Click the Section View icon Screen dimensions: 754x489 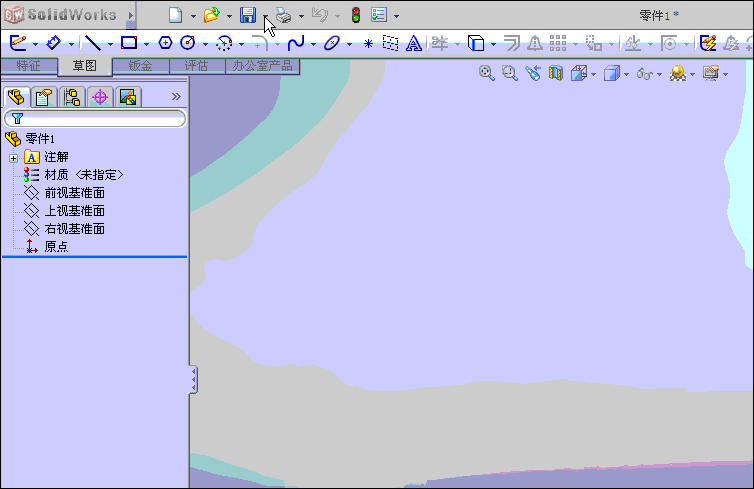click(x=556, y=73)
